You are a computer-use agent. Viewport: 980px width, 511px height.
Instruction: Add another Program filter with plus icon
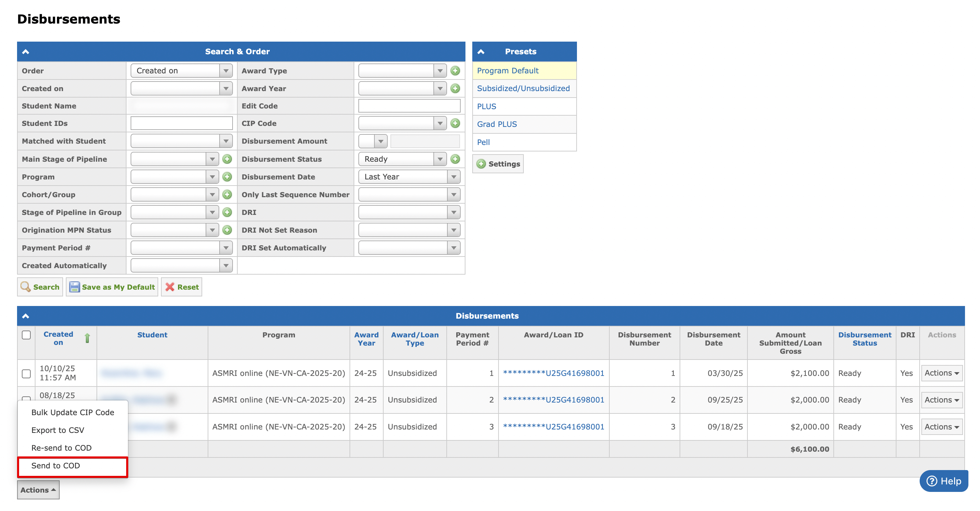227,177
